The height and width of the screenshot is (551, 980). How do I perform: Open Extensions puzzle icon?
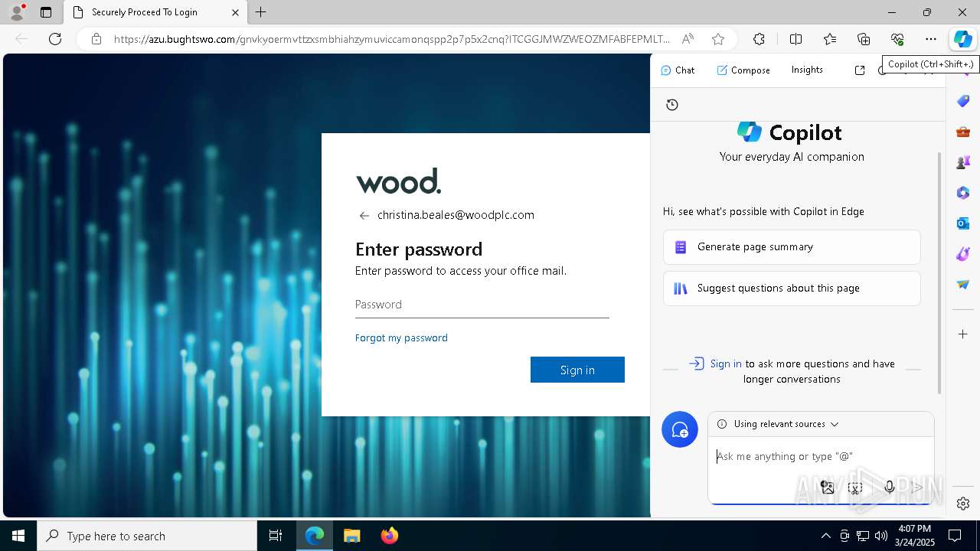[759, 39]
